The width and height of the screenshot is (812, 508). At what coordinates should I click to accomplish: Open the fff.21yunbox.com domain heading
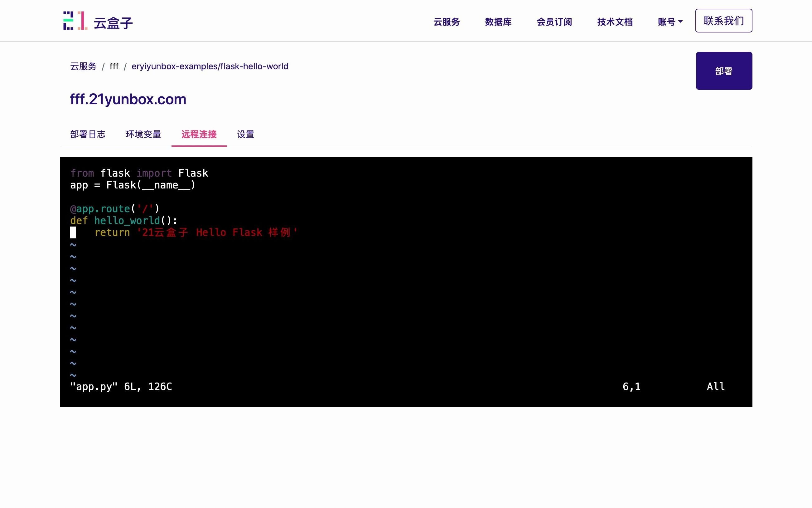click(128, 99)
